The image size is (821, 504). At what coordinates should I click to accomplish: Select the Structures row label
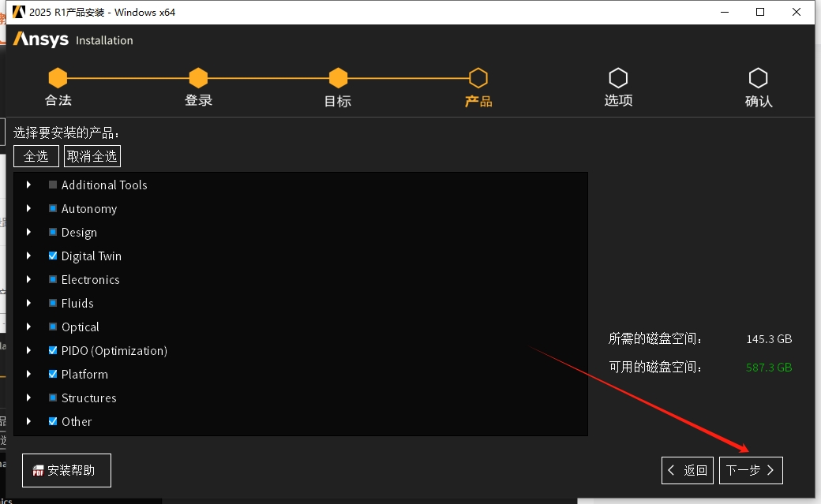point(88,398)
